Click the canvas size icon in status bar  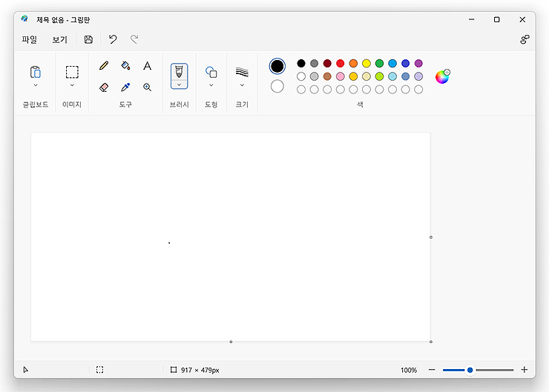pyautogui.click(x=174, y=370)
